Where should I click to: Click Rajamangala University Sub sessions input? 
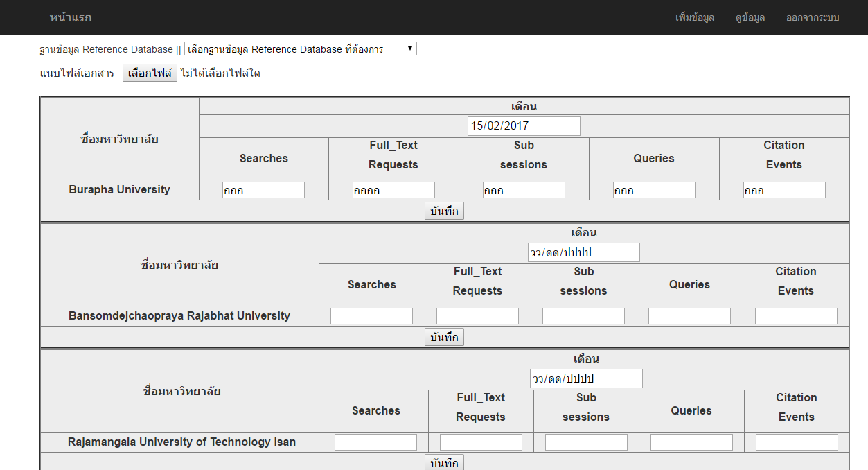(x=586, y=442)
